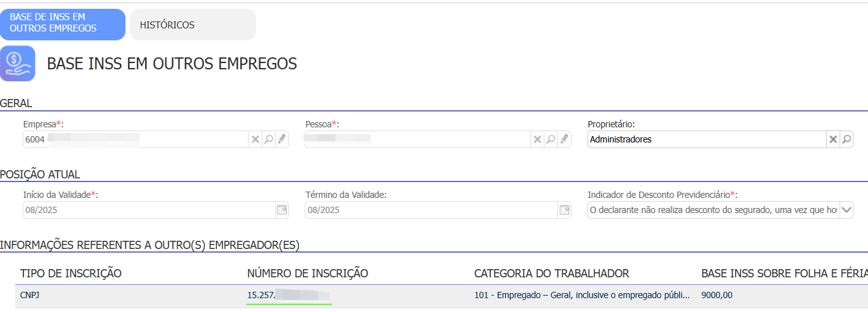
Task: Click the Início da Validade date field
Action: tap(148, 210)
